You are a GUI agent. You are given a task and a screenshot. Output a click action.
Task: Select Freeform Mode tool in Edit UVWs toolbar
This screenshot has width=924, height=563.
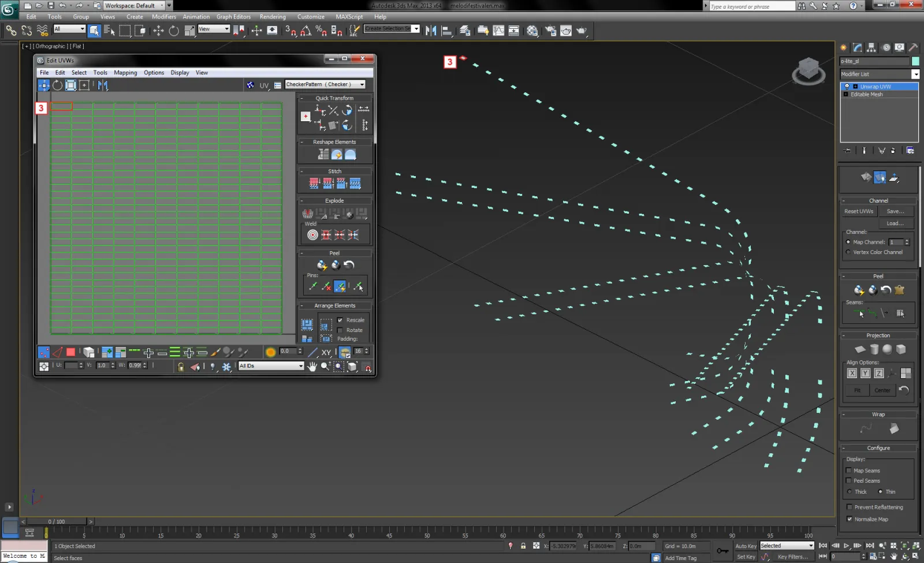pyautogui.click(x=84, y=85)
